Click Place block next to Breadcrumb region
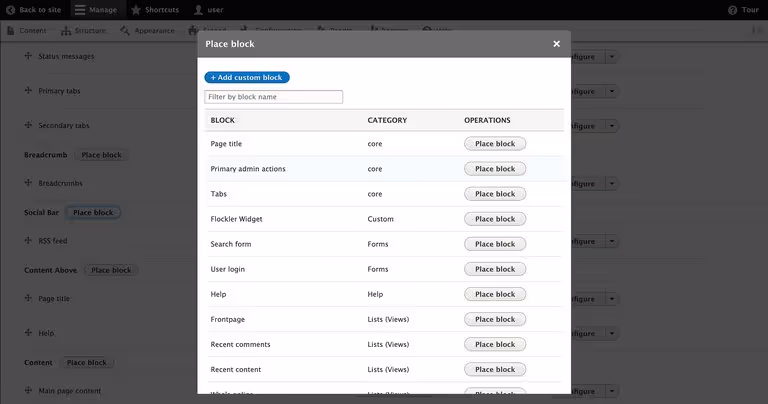Image resolution: width=768 pixels, height=404 pixels. (x=101, y=155)
